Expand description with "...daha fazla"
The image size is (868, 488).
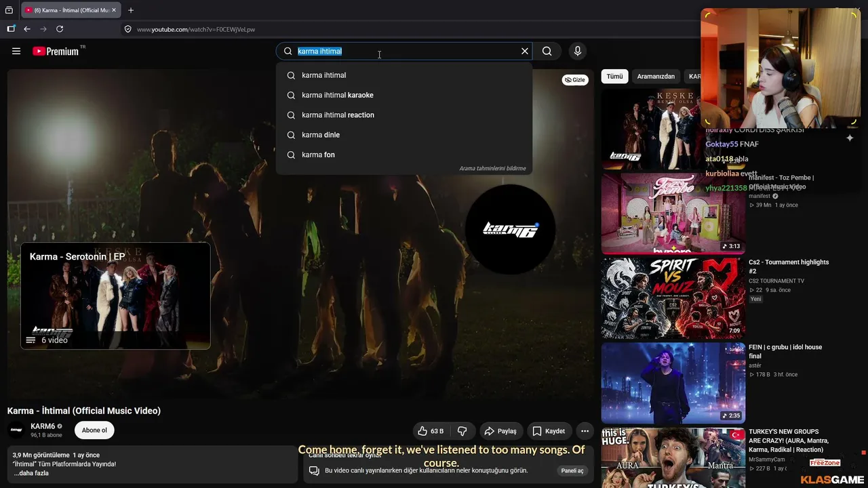coord(31,473)
